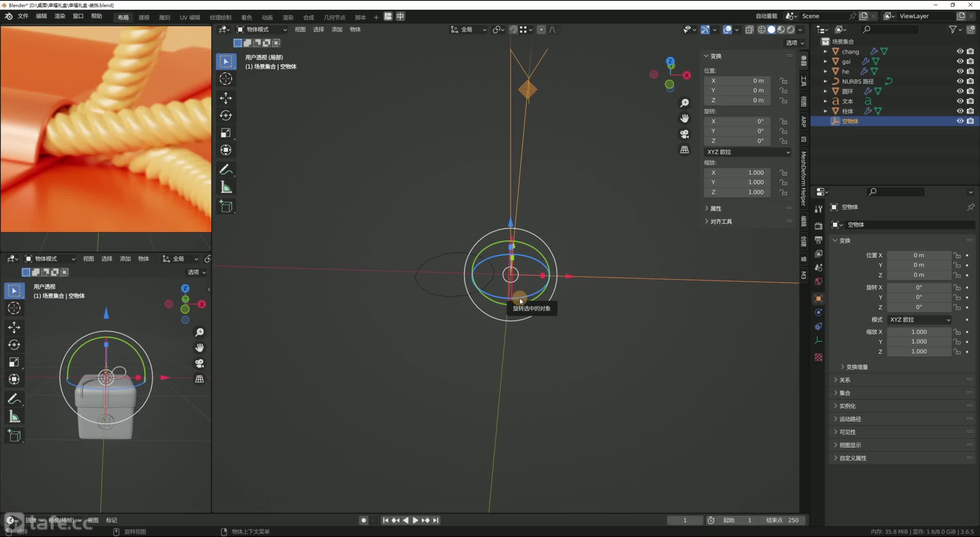Select the Move tool in main viewport toolbar
The width and height of the screenshot is (980, 537).
point(226,98)
